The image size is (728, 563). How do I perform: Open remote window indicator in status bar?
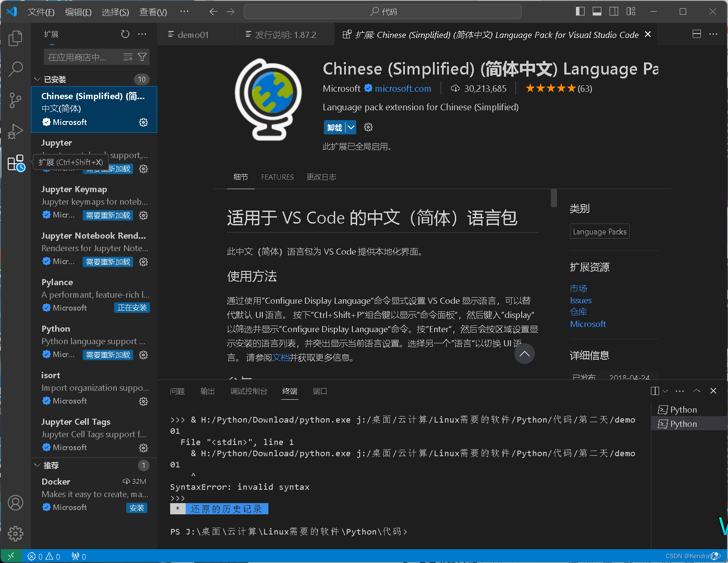[x=11, y=556]
